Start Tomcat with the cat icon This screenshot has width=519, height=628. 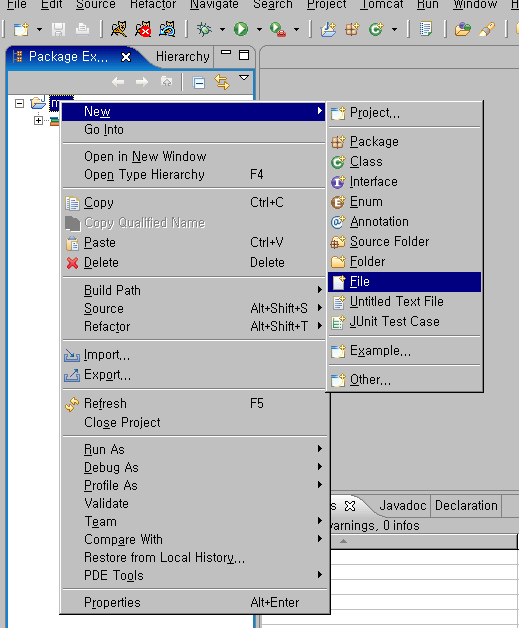click(119, 29)
